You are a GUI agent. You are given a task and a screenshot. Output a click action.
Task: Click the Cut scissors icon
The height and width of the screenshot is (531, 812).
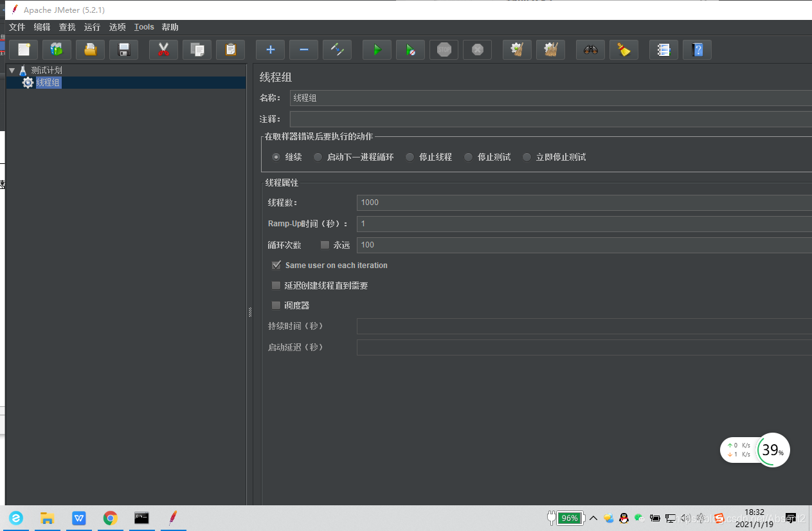164,50
